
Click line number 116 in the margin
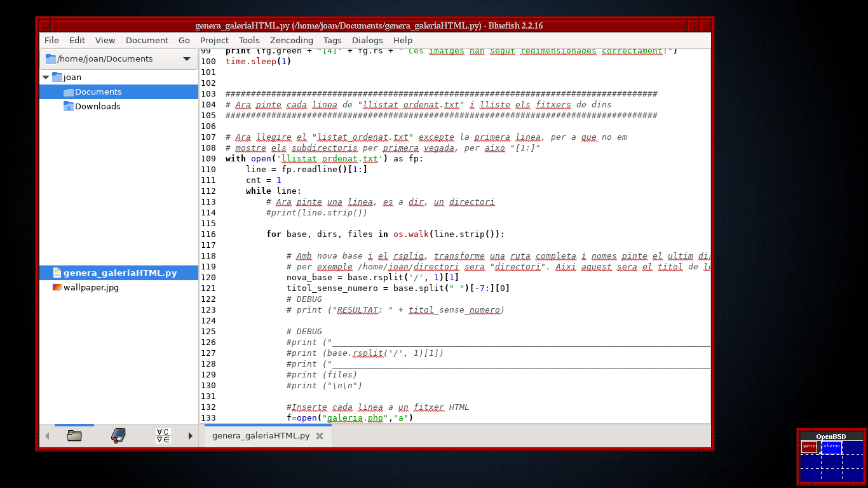208,234
